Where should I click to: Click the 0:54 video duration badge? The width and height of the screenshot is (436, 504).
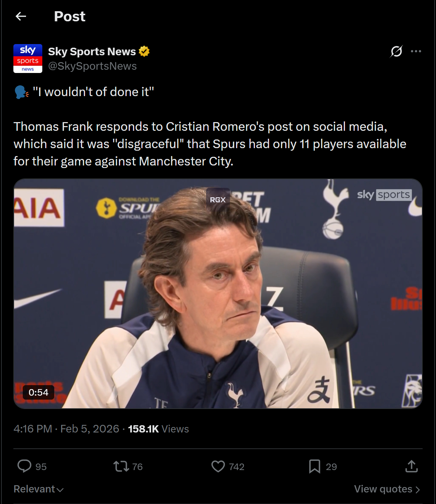[x=38, y=392]
